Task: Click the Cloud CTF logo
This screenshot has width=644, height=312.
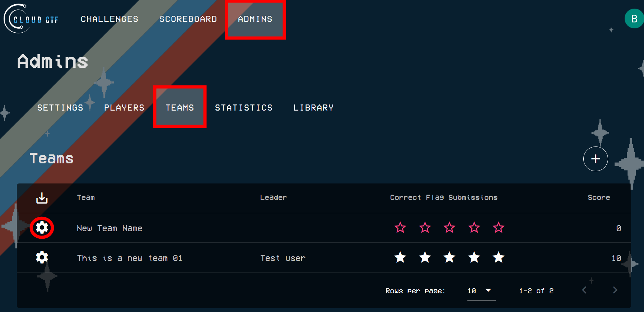Action: [x=31, y=19]
